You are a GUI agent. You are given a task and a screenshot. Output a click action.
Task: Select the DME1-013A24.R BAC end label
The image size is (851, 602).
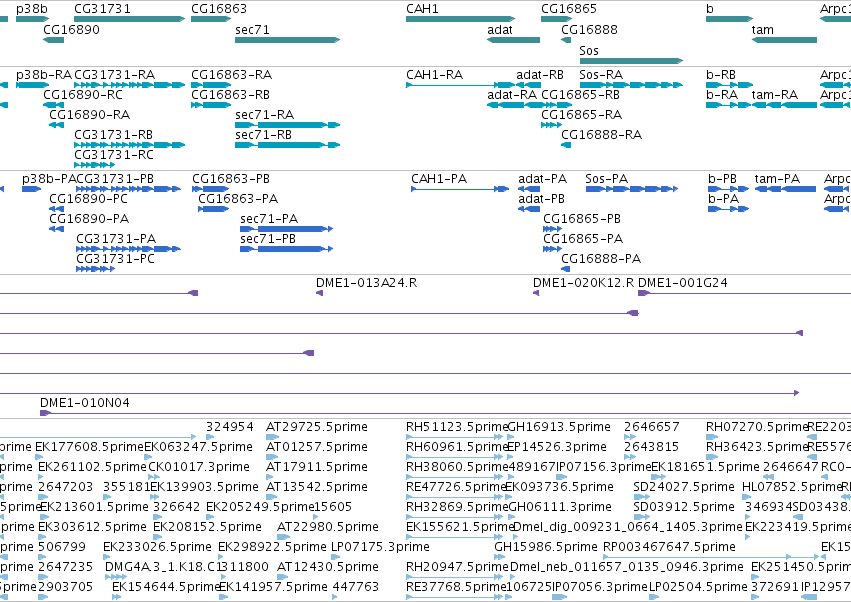coord(366,283)
